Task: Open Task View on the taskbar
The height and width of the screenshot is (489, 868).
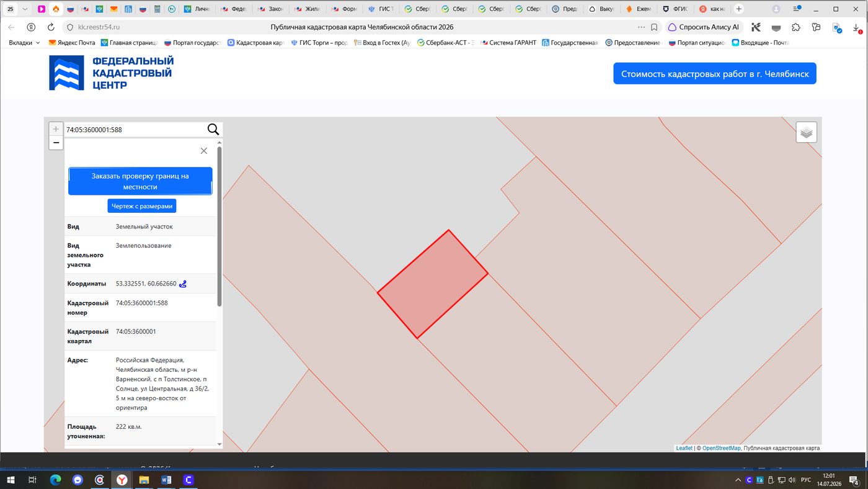Action: click(x=33, y=480)
